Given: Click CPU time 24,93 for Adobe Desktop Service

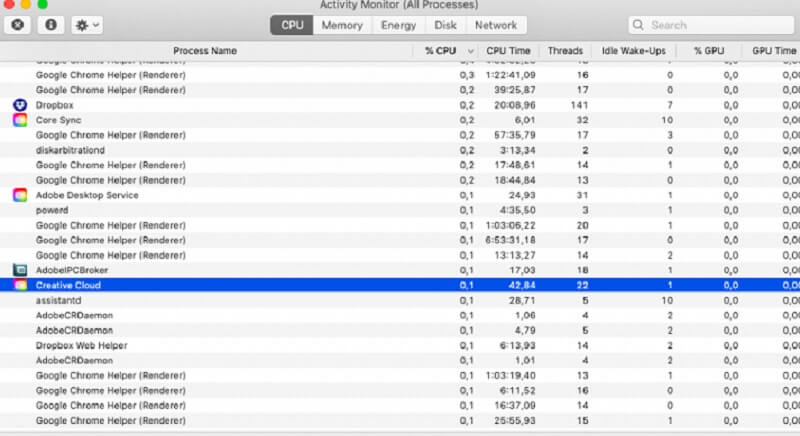Looking at the screenshot, I should point(522,195).
